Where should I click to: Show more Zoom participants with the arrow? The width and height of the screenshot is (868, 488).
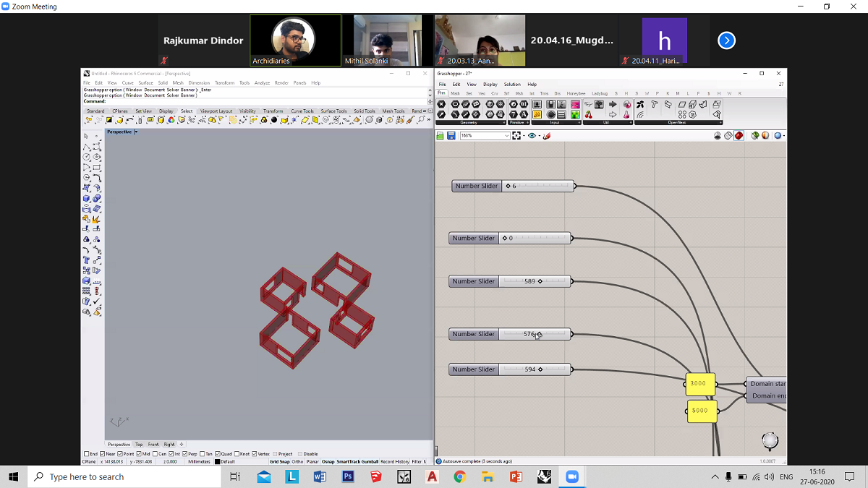[726, 40]
